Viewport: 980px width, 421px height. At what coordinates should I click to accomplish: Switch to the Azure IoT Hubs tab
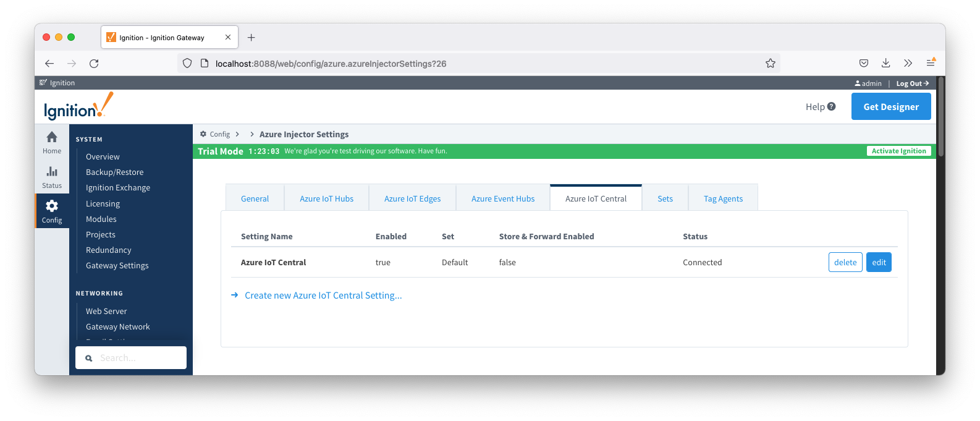[x=326, y=198]
